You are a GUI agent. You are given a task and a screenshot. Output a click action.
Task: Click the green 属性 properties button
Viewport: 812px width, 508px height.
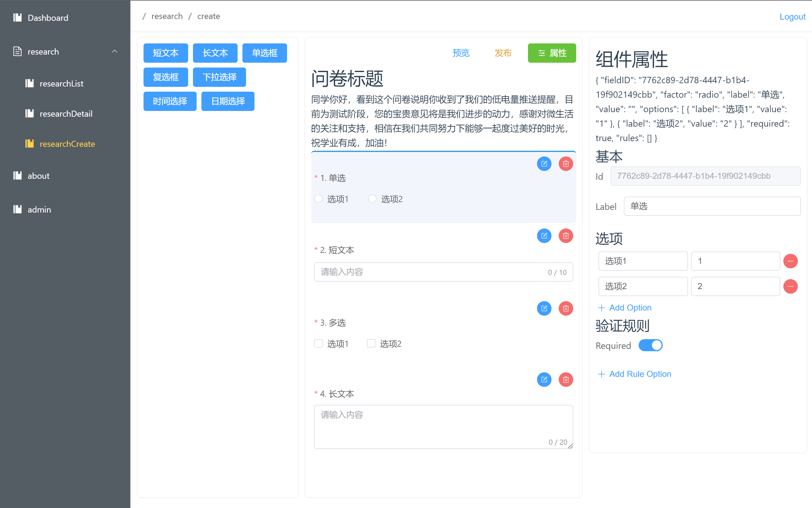(x=552, y=53)
